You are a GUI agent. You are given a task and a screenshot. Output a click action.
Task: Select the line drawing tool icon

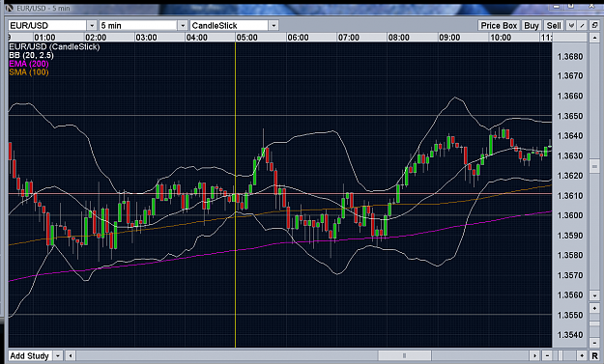click(x=583, y=26)
